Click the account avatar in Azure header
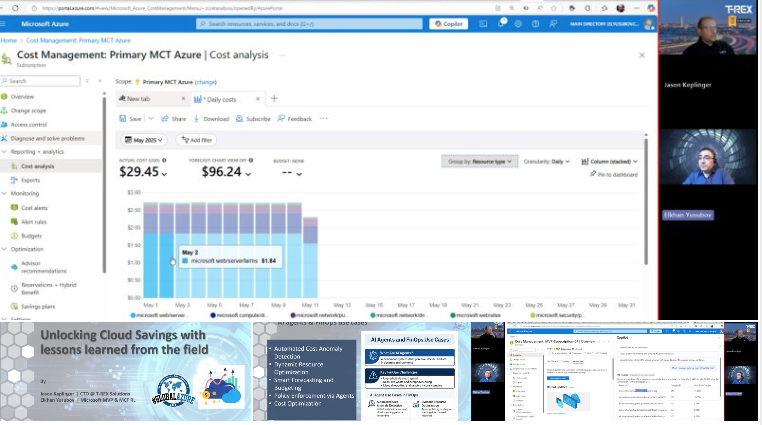Viewport: 762px width, 425px height. tap(648, 24)
